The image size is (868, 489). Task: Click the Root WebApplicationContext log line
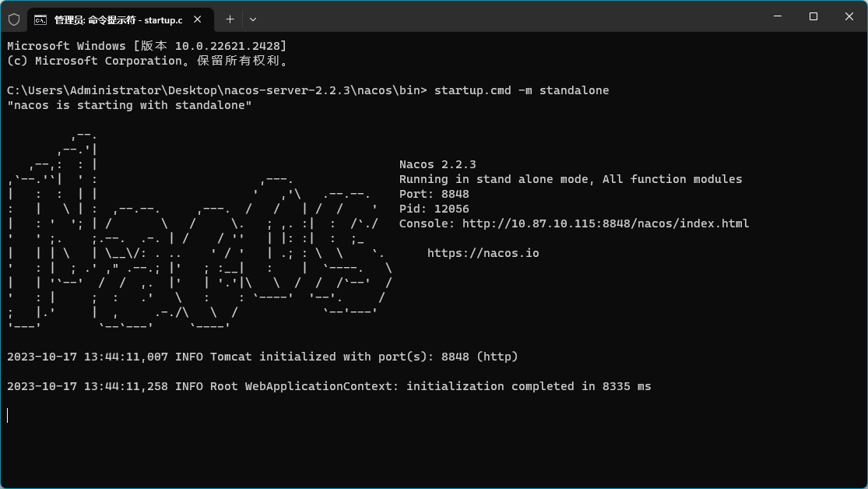click(x=329, y=386)
